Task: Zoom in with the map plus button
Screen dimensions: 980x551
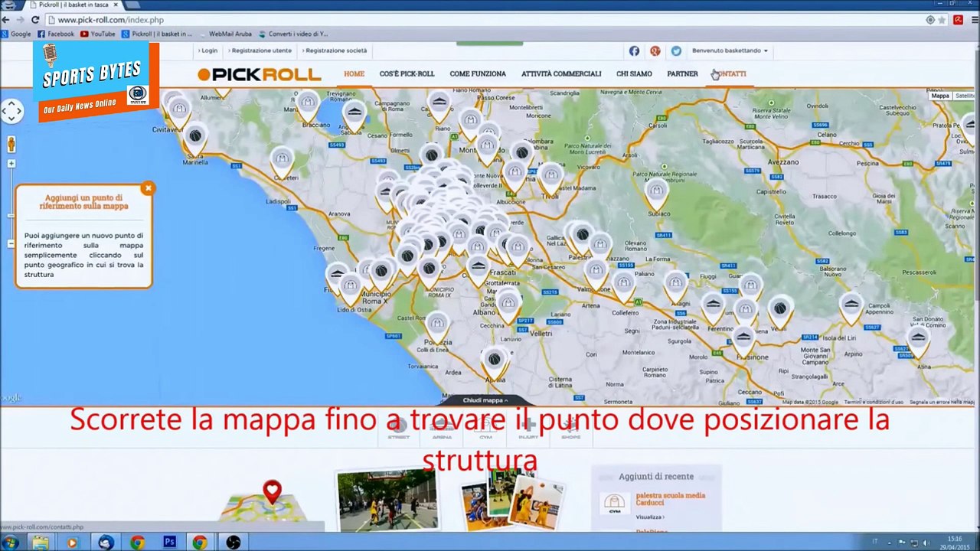Action: coord(11,164)
